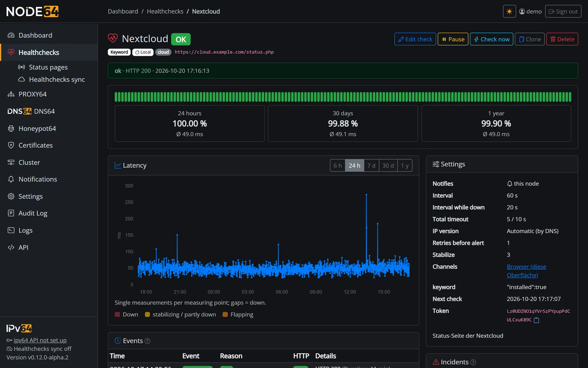This screenshot has width=588, height=368.
Task: Toggle Flapping legend orange swatch
Action: (225, 315)
